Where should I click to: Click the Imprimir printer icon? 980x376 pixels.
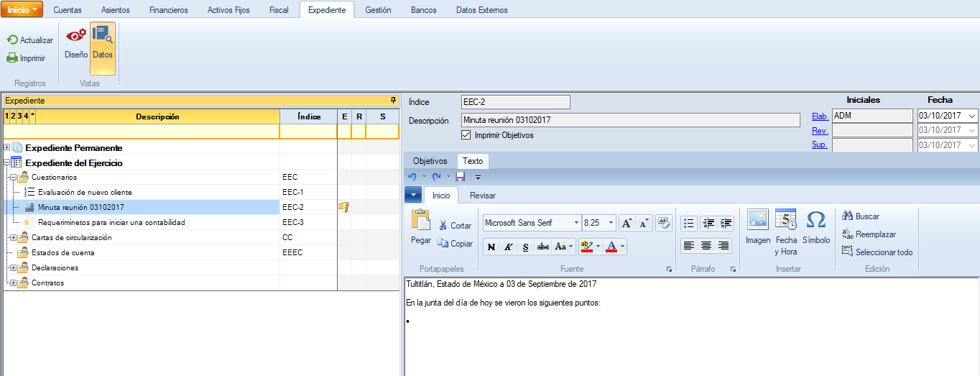click(x=12, y=58)
